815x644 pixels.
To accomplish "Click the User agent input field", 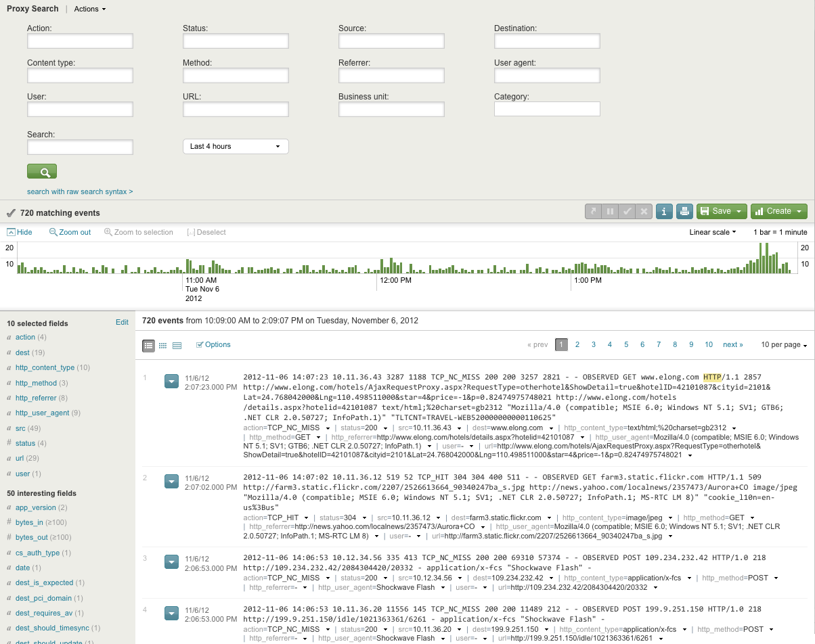I will (547, 75).
